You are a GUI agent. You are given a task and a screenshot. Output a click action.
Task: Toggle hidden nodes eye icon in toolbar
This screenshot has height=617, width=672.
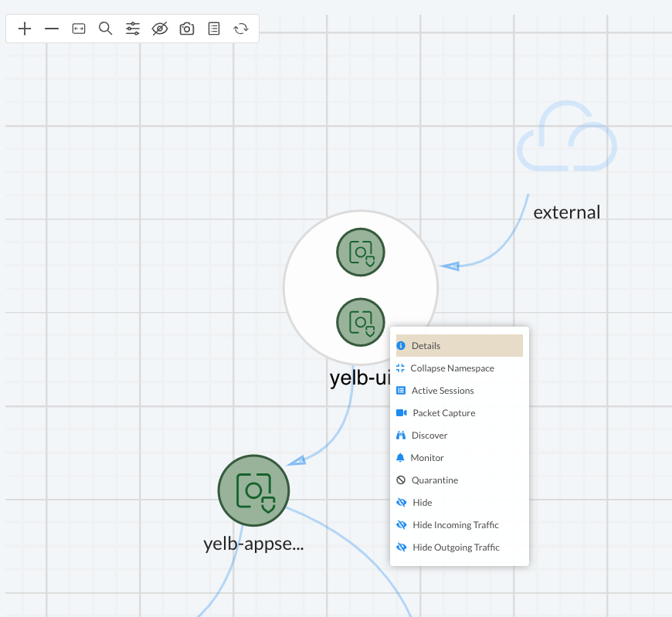point(160,29)
